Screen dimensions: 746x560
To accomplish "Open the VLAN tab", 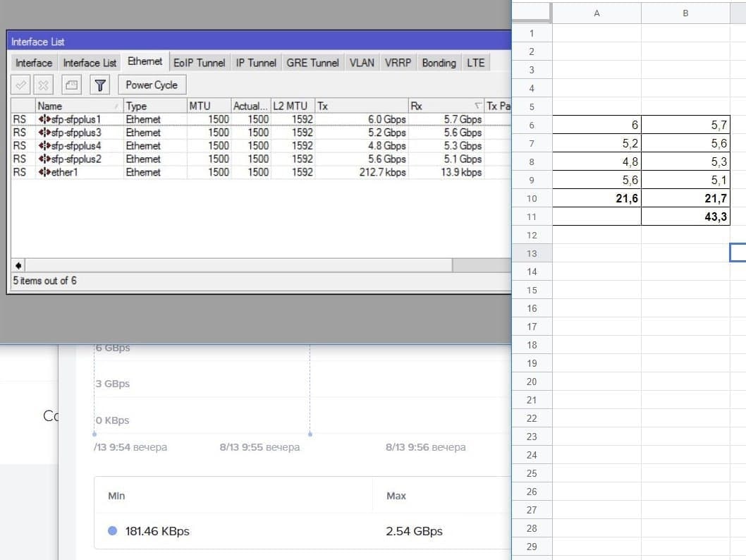I will point(362,63).
